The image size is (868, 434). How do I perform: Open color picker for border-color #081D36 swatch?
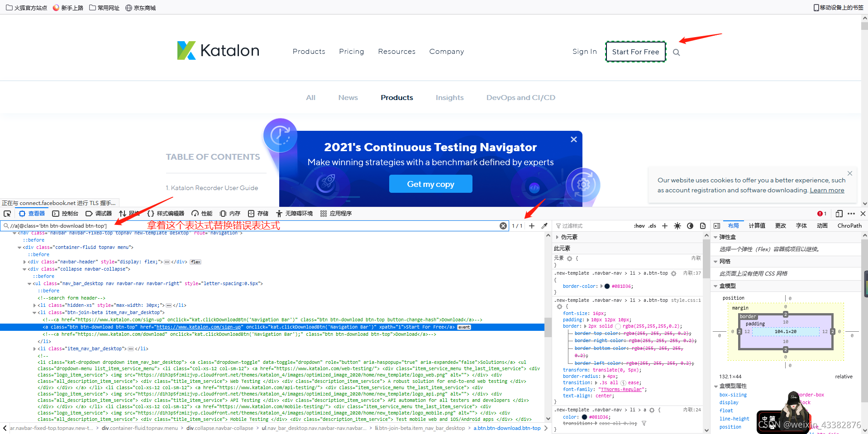[607, 286]
